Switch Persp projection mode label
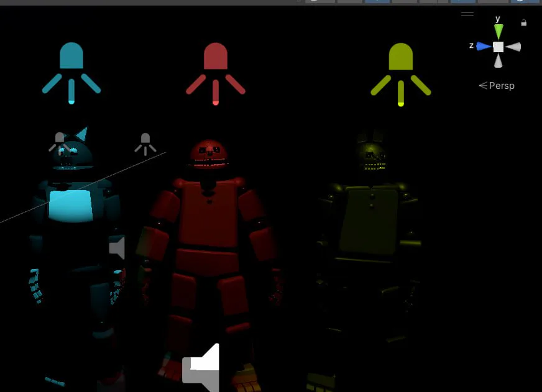Image resolution: width=542 pixels, height=392 pixels. pyautogui.click(x=497, y=85)
